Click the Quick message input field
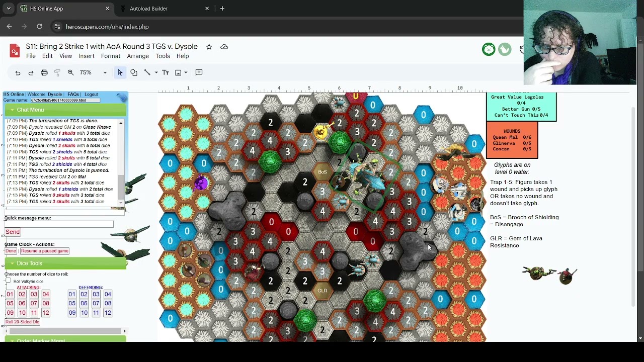 click(x=59, y=224)
